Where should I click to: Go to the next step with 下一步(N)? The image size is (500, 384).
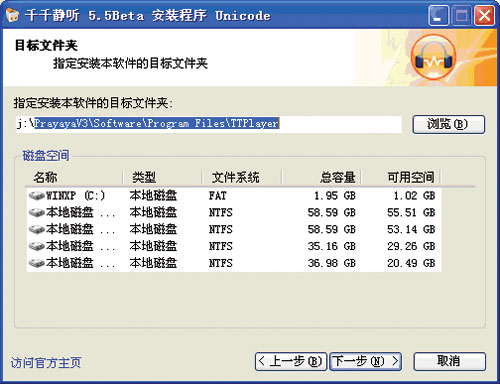tap(366, 361)
